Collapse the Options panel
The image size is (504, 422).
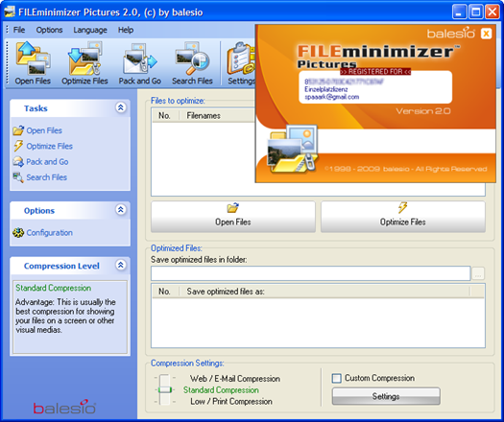coord(121,210)
